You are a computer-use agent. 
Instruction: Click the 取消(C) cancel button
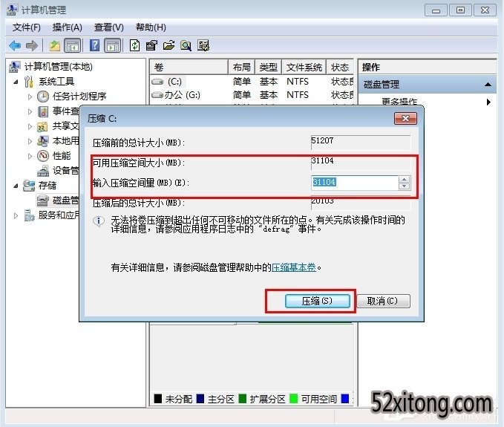click(x=383, y=301)
